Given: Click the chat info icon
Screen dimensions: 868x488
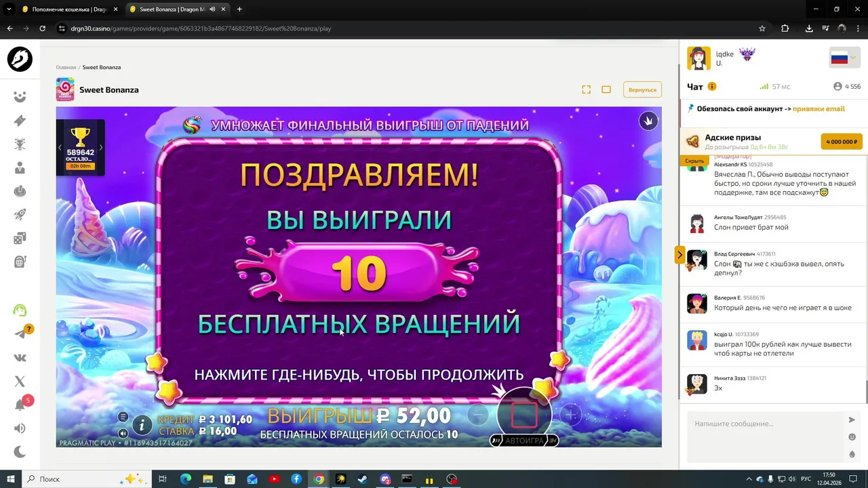Looking at the screenshot, I should [712, 87].
